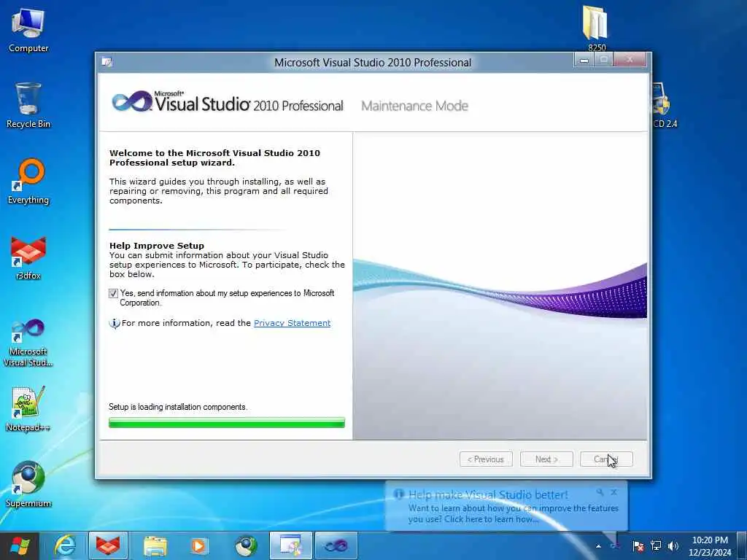The image size is (747, 560).
Task: Open Microsoft Visual Studio desktop shortcut
Action: point(28,343)
